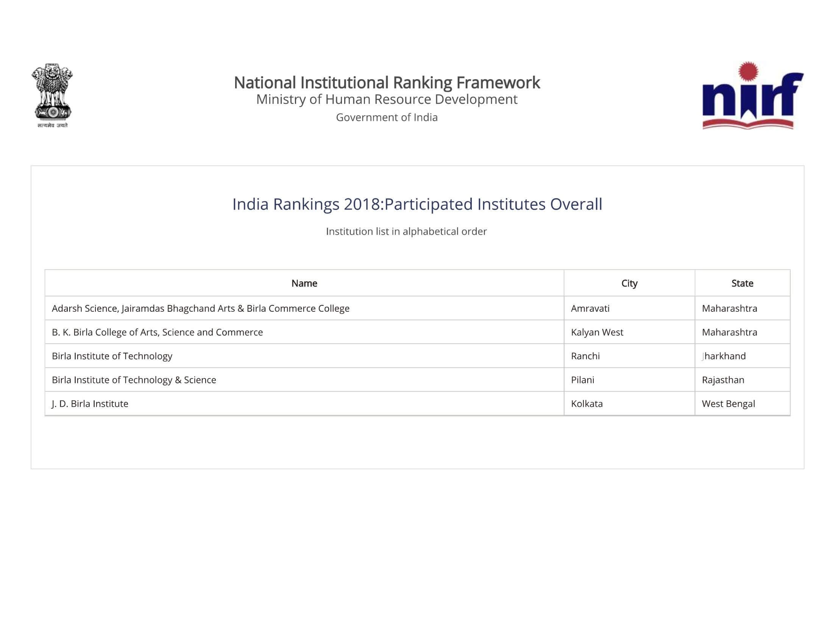Click Birla Institute of Technology & Science
The height and width of the screenshot is (644, 833).
pos(134,380)
